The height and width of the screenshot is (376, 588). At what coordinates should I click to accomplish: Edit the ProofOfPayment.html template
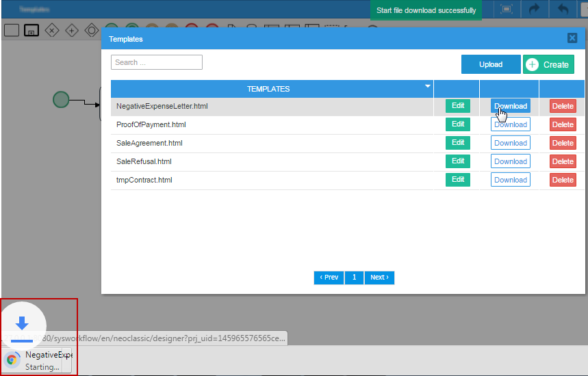458,124
